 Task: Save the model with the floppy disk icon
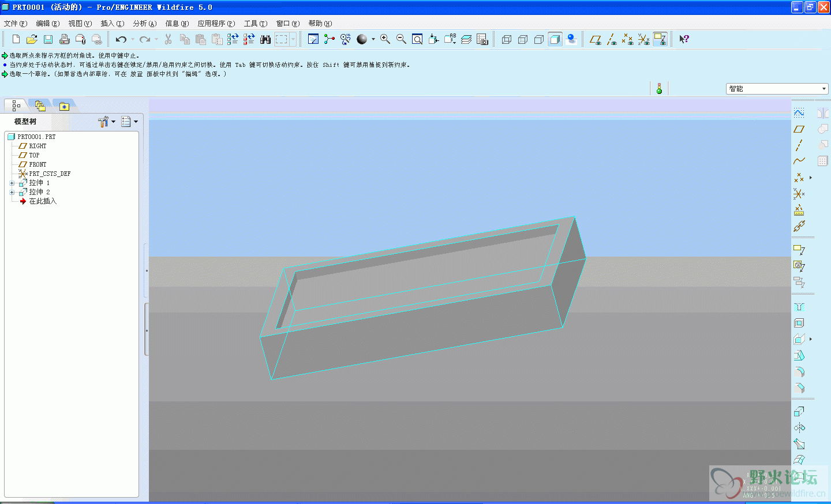(x=48, y=39)
